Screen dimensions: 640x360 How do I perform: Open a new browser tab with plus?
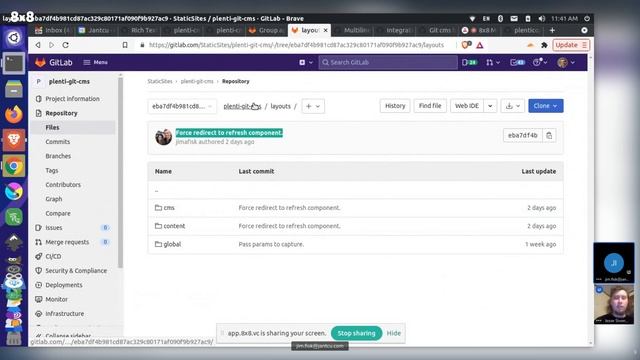click(552, 30)
